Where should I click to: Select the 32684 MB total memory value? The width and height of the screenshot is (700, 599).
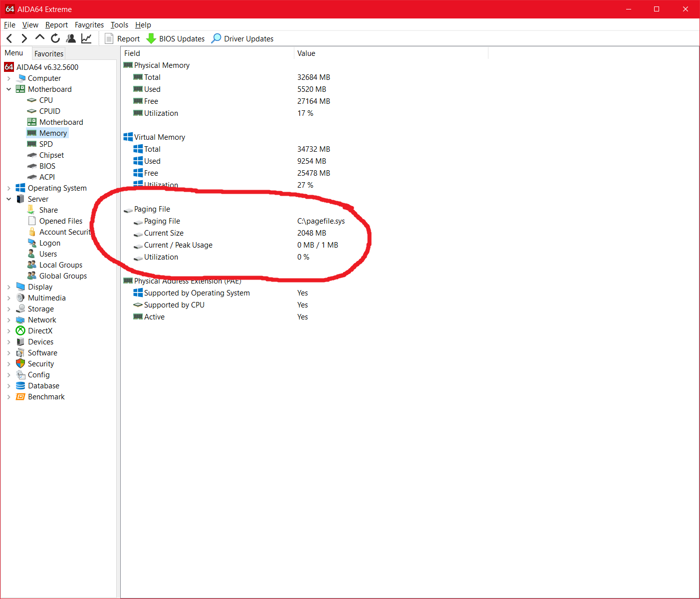(314, 77)
